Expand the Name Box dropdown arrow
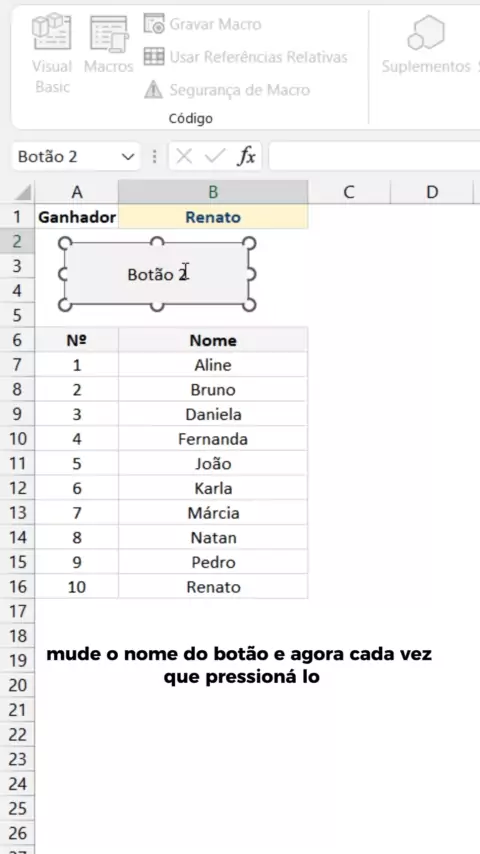Image resolution: width=480 pixels, height=854 pixels. click(x=128, y=157)
